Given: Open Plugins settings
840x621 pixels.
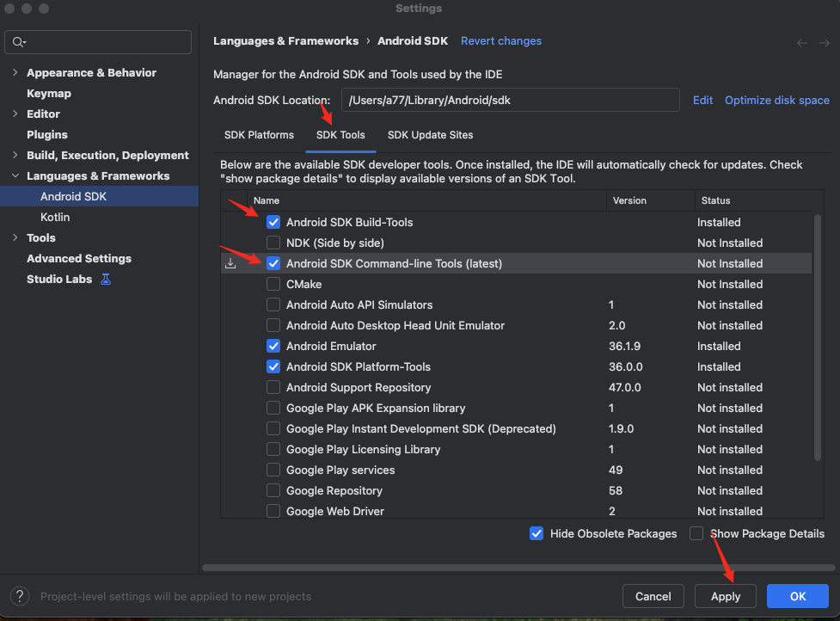Looking at the screenshot, I should [x=47, y=134].
